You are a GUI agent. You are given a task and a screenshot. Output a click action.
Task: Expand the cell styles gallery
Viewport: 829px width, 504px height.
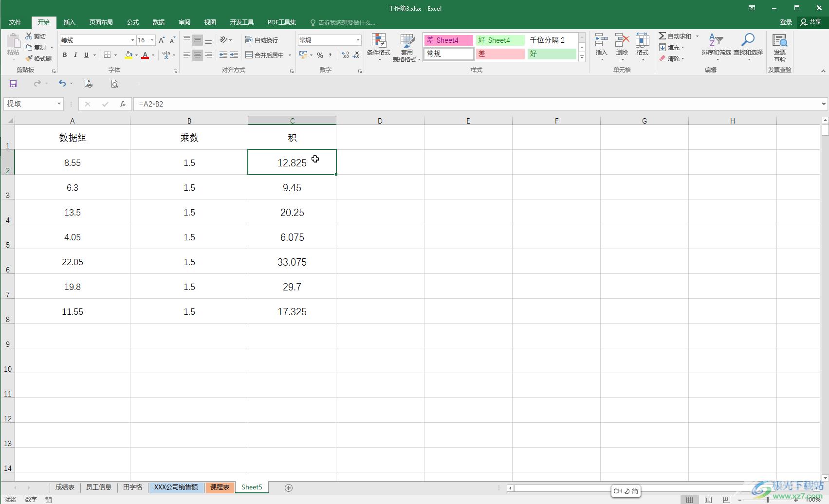click(x=582, y=57)
